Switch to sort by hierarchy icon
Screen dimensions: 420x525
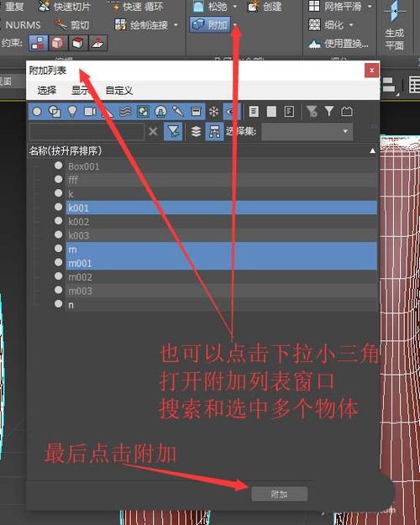tap(214, 132)
